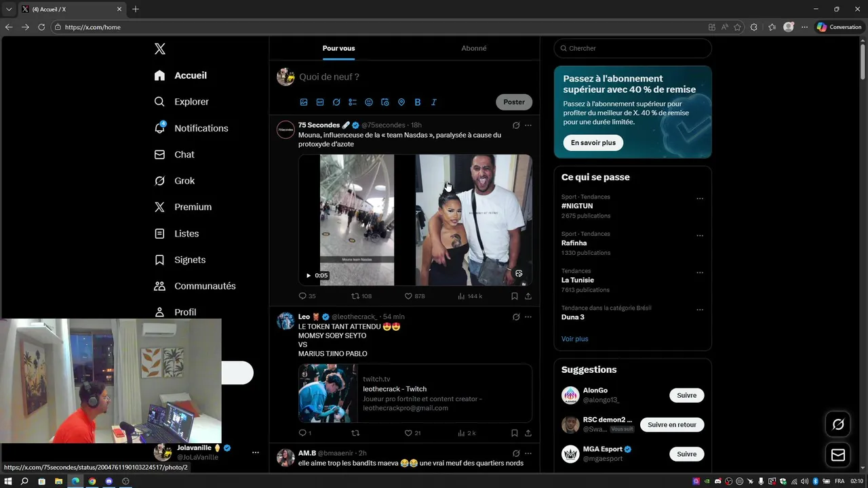Open Listes in the sidebar
The image size is (868, 488).
pos(176,233)
